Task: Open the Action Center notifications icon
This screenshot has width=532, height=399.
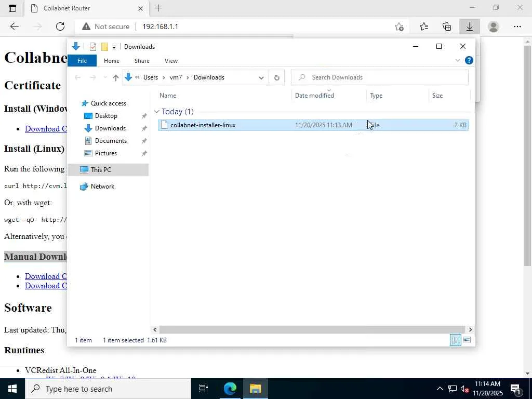Action: click(x=515, y=389)
